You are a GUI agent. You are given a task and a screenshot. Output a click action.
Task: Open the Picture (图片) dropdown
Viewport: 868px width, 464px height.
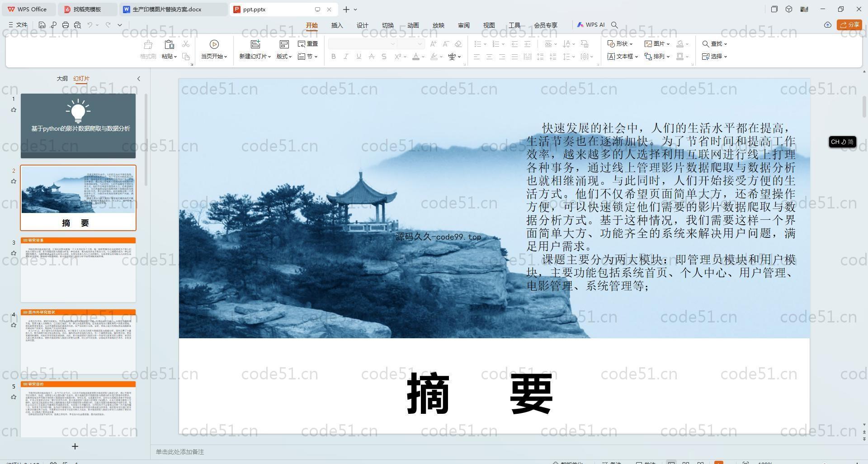657,44
